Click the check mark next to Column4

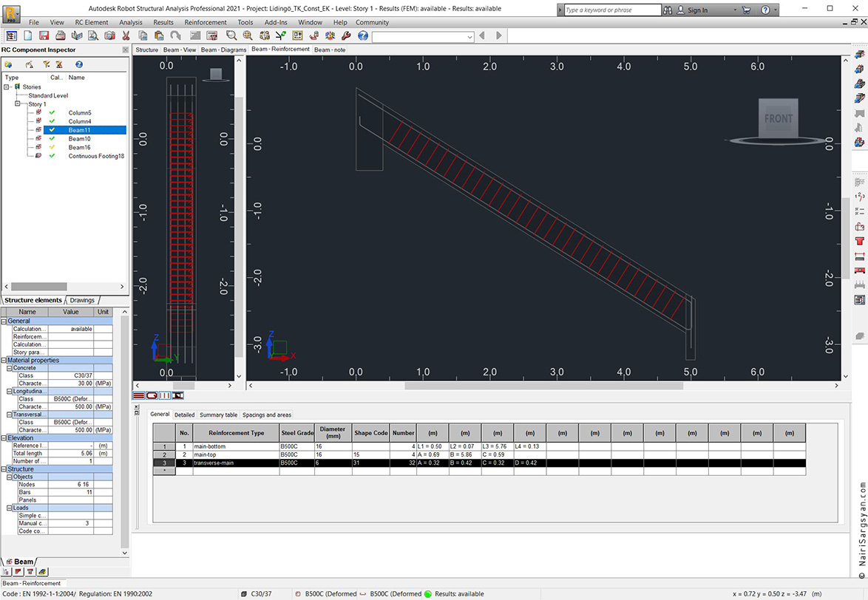click(x=52, y=121)
